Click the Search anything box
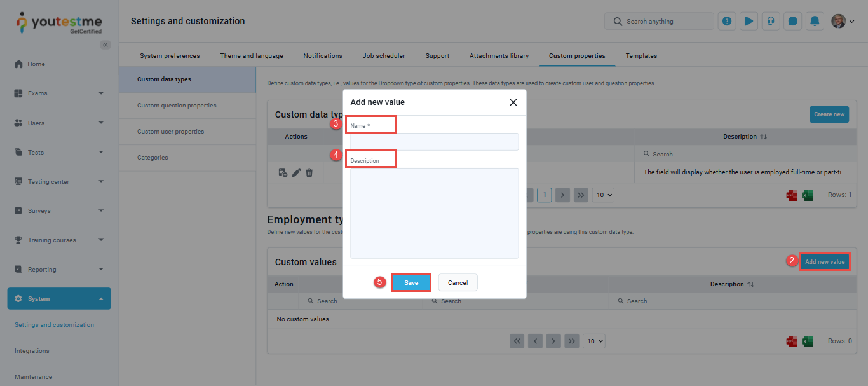868x386 pixels. [659, 21]
